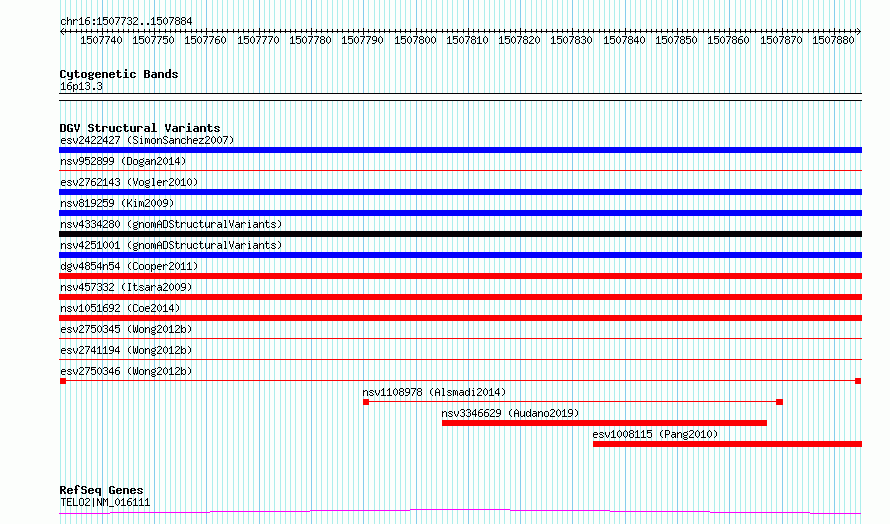Open the esv2762143 (Vogler2010) variant label
Viewport: 890px width, 524px height.
click(129, 182)
